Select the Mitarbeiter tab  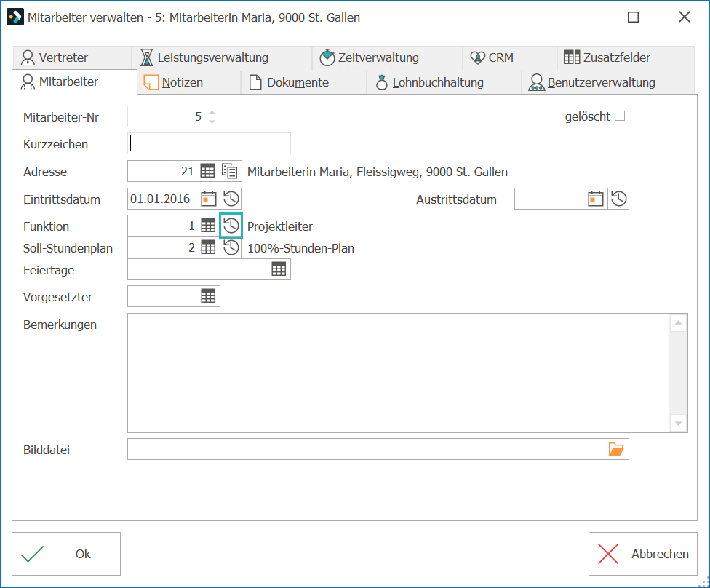(x=74, y=82)
